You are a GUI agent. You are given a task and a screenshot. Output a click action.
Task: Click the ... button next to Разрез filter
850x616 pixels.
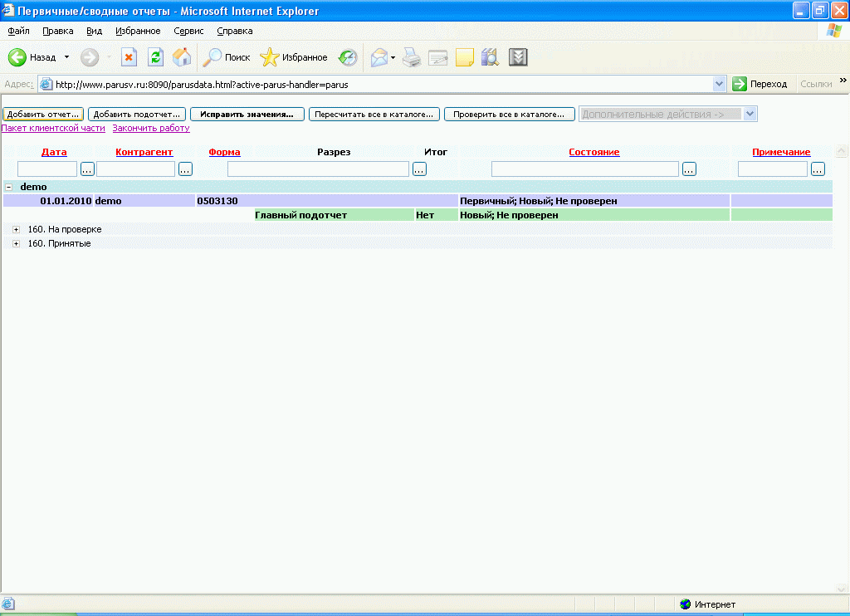click(x=419, y=169)
